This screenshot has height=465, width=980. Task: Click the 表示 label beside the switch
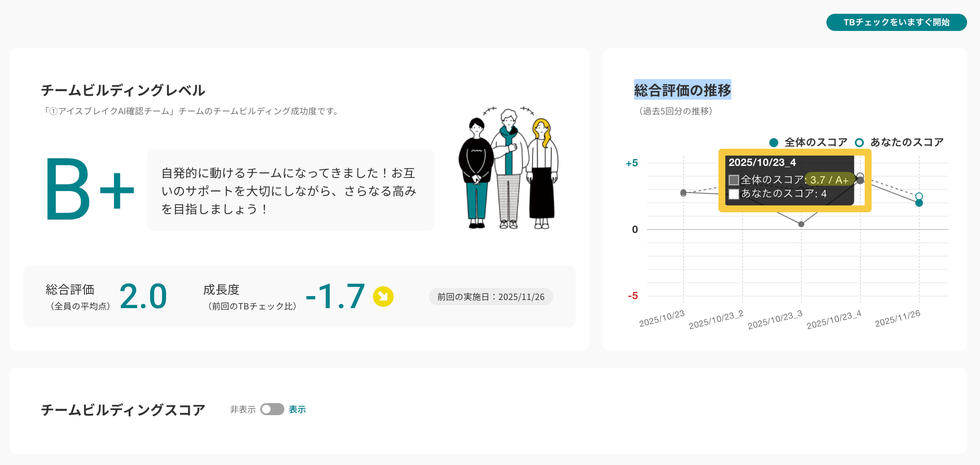[297, 410]
